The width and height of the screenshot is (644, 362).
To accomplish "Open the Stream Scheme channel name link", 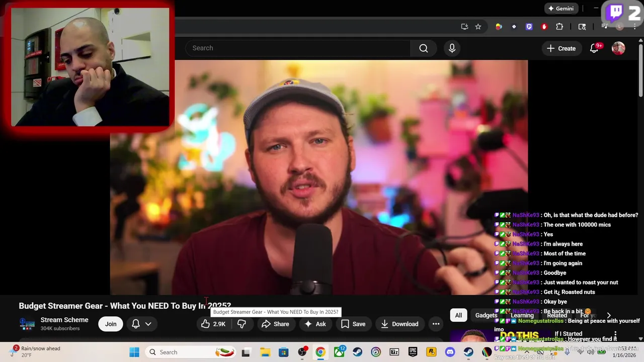I will click(64, 320).
